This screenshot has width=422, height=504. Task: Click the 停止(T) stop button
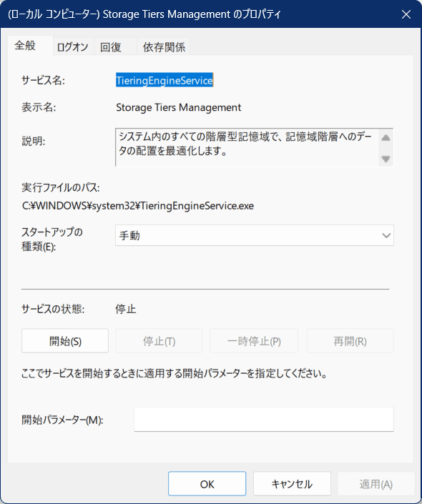click(x=159, y=341)
